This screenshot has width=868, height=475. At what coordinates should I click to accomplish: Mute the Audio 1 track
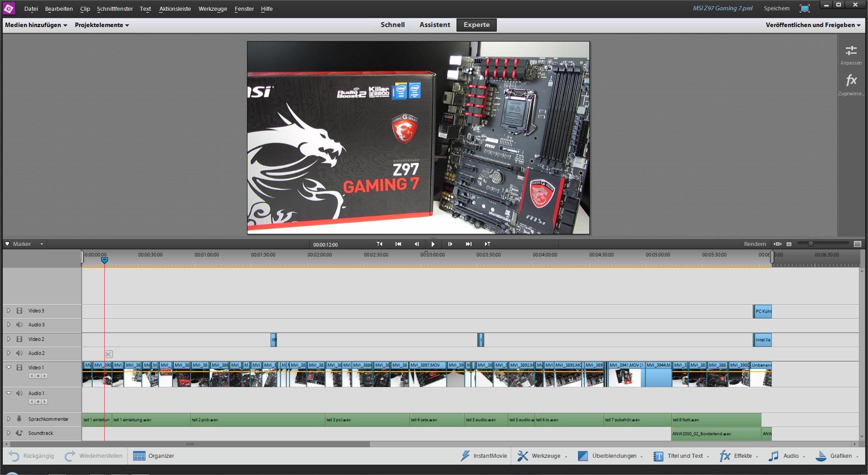click(19, 393)
